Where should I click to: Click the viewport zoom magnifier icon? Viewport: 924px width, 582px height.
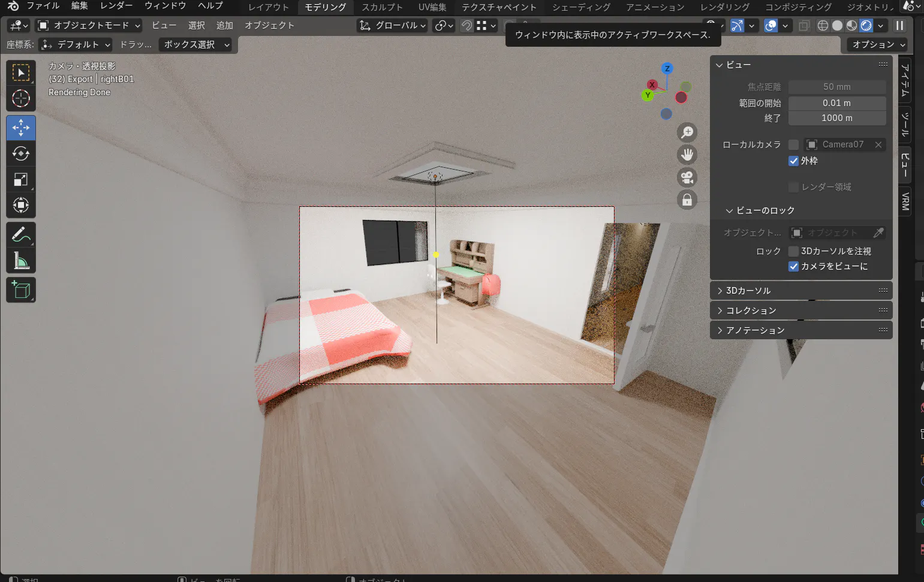(687, 132)
